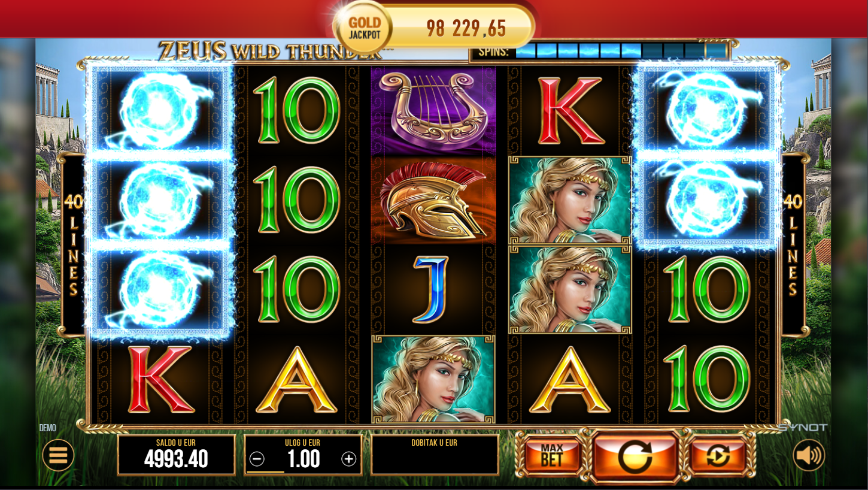The image size is (868, 490).
Task: Increase the bet with the plus button
Action: pos(349,459)
